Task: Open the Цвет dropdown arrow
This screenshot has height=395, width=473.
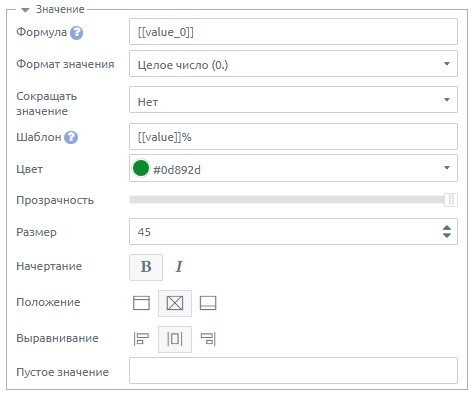Action: [447, 168]
